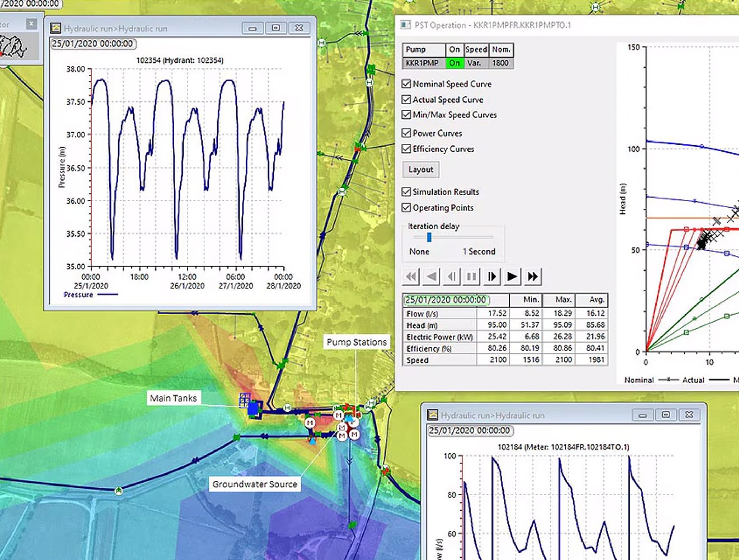Click the Max. column header
739x560 pixels.
click(558, 300)
